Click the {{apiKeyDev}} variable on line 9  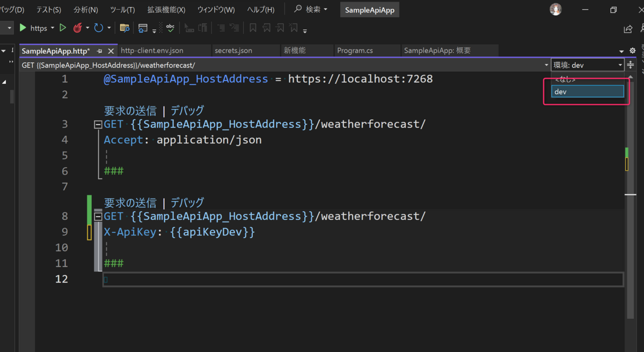[x=213, y=233]
